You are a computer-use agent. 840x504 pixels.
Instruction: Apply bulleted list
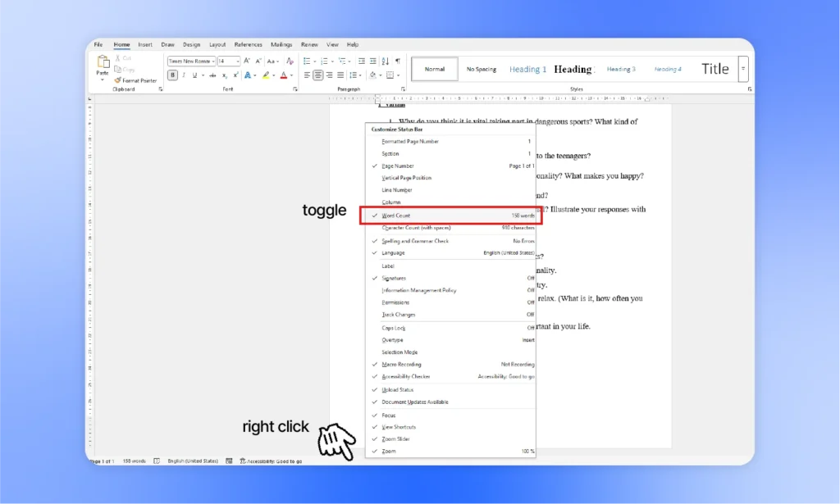[307, 61]
